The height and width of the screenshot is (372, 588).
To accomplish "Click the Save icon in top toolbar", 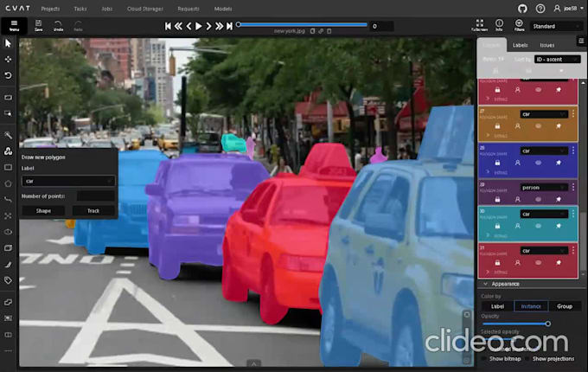I will click(38, 25).
